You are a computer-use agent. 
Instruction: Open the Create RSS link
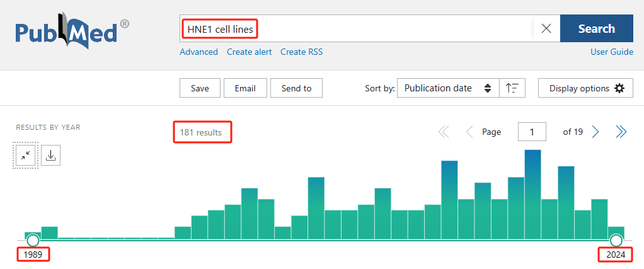(301, 52)
